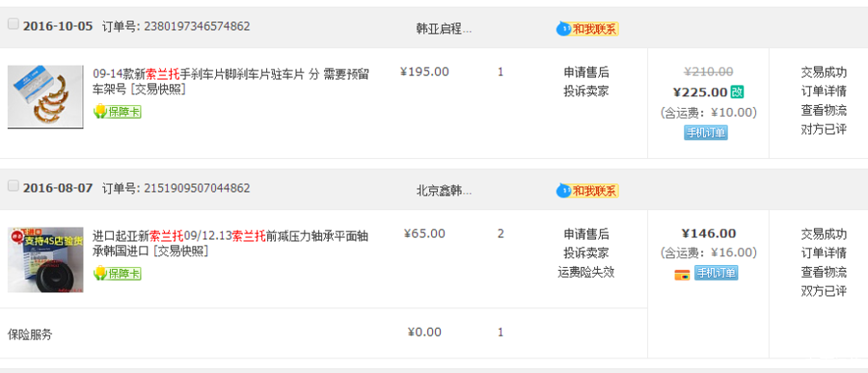This screenshot has height=373, width=868.
Task: Open the 保障卡 badge on brake pad item
Action: [118, 112]
